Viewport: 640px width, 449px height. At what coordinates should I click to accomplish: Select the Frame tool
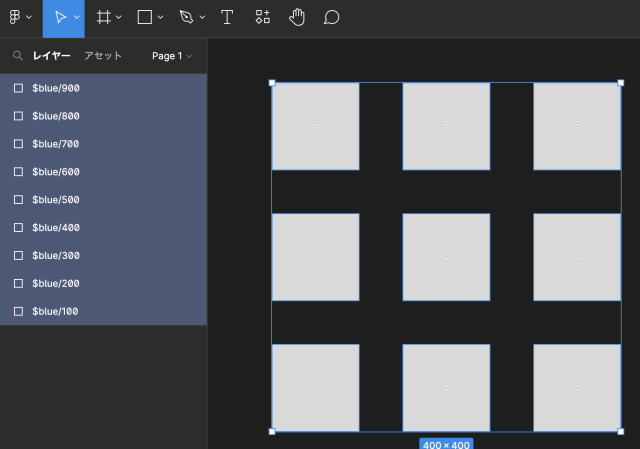point(104,17)
